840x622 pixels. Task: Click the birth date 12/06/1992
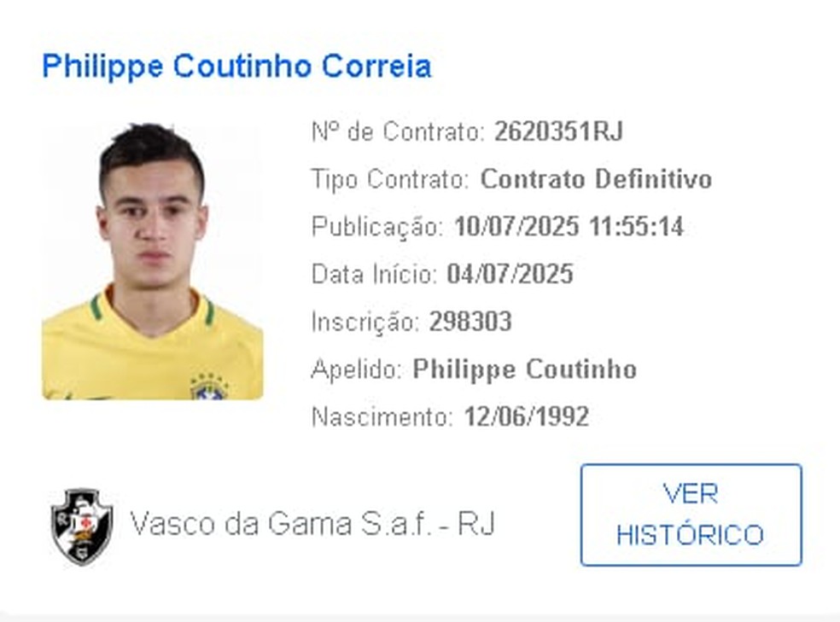coord(527,416)
